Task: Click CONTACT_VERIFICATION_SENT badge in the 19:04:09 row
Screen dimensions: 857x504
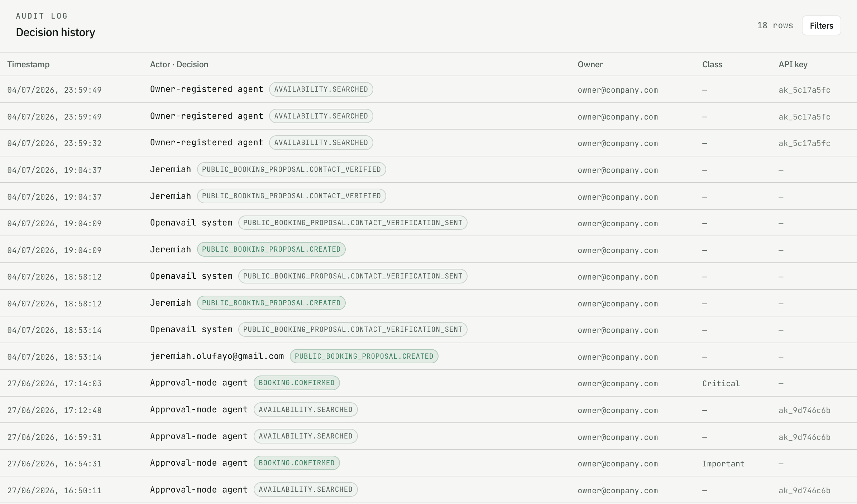Action: click(x=353, y=223)
